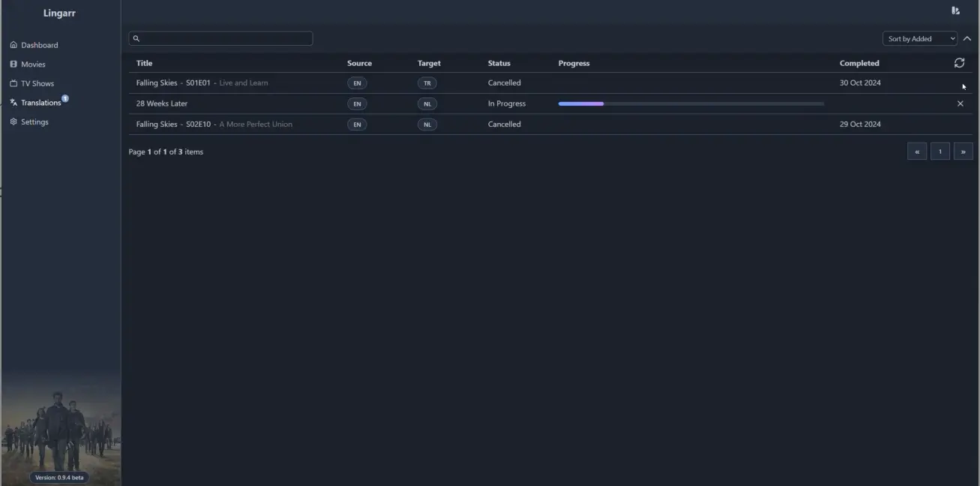Screen dimensions: 980x486
Task: Go to the Translations section
Action: [37, 102]
